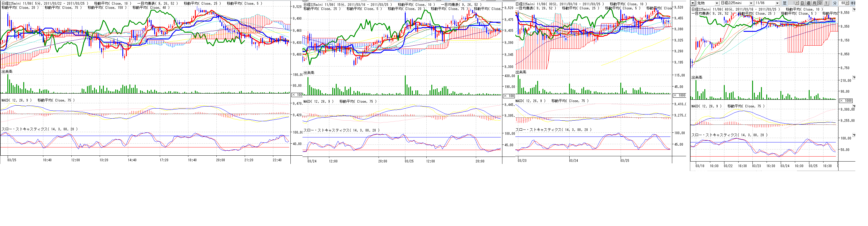Image resolution: width=868 pixels, height=226 pixels.
Task: Switch to weekly 週 candle timeframe
Action: pyautogui.click(x=808, y=3)
